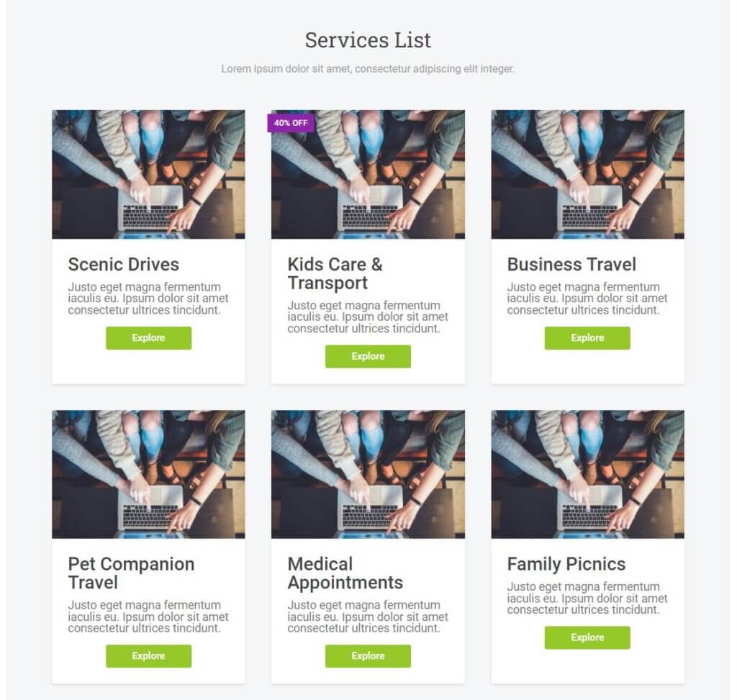Click the Medical Appointments card photo
Viewport: 737px width, 700px height.
(368, 474)
